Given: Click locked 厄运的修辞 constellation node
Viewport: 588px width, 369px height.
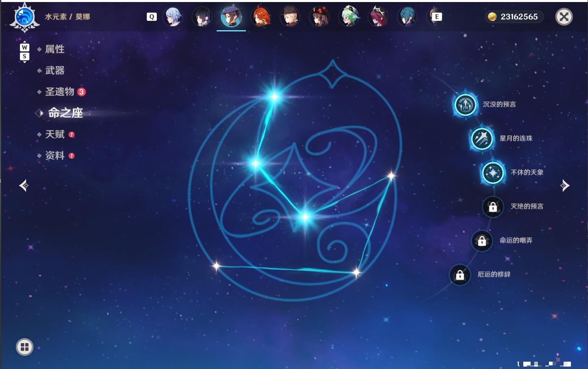Looking at the screenshot, I should point(460,275).
